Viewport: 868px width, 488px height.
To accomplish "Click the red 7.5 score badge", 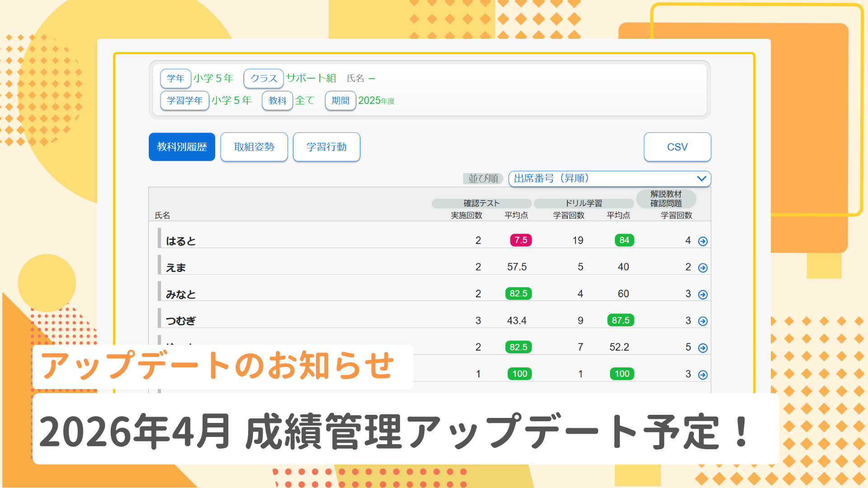I will pos(521,240).
